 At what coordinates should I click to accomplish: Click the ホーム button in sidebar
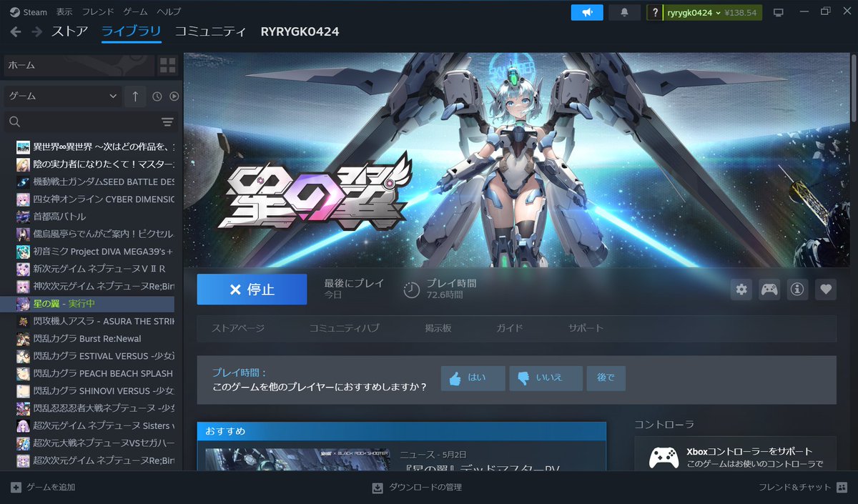(x=79, y=65)
